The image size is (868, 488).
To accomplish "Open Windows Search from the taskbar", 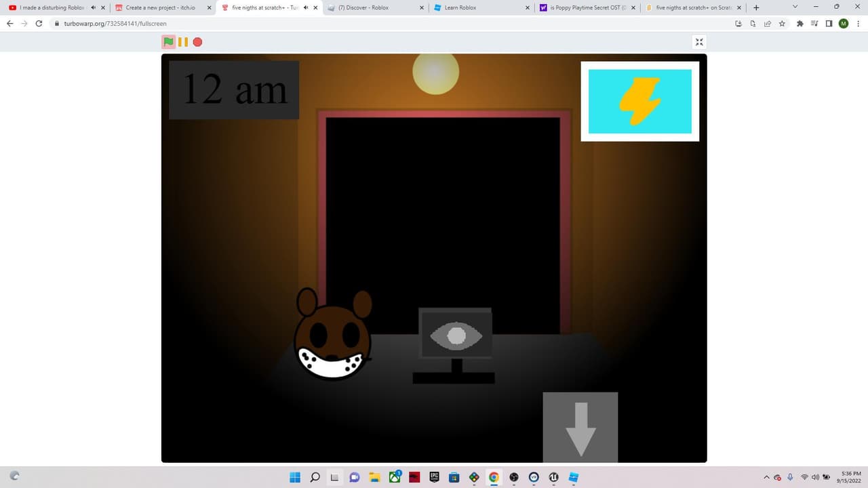I will click(x=315, y=477).
